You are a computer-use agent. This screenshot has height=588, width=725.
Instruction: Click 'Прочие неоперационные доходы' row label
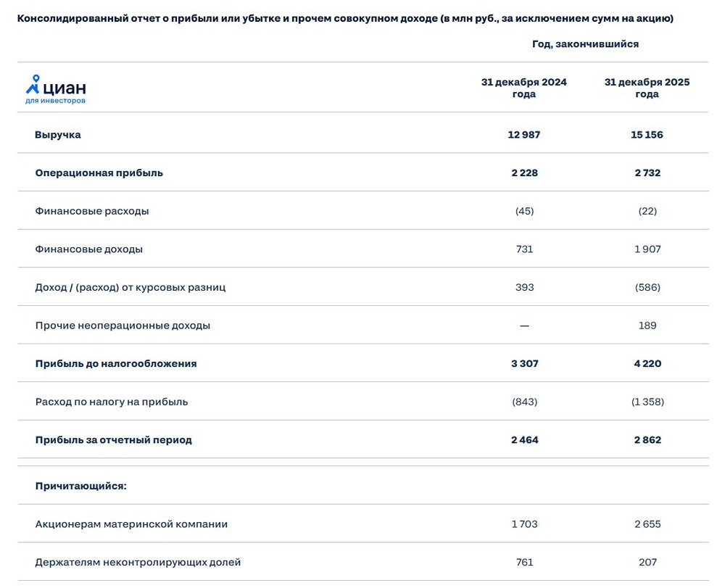coord(123,326)
